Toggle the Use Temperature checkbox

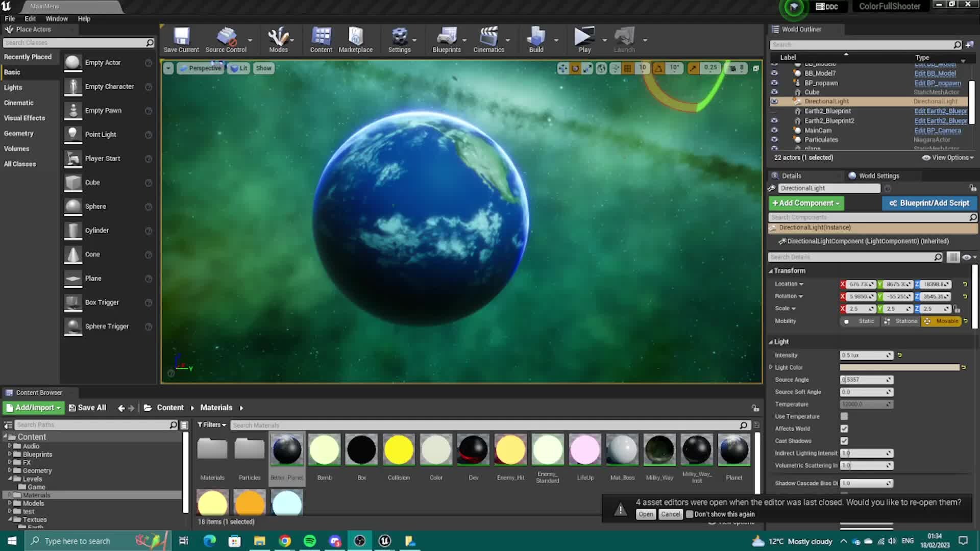[x=844, y=416]
